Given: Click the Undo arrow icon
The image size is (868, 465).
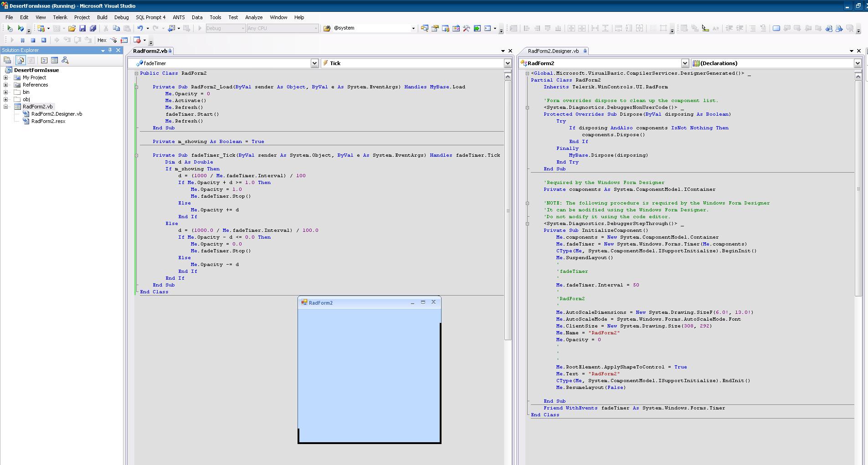Looking at the screenshot, I should pyautogui.click(x=140, y=28).
